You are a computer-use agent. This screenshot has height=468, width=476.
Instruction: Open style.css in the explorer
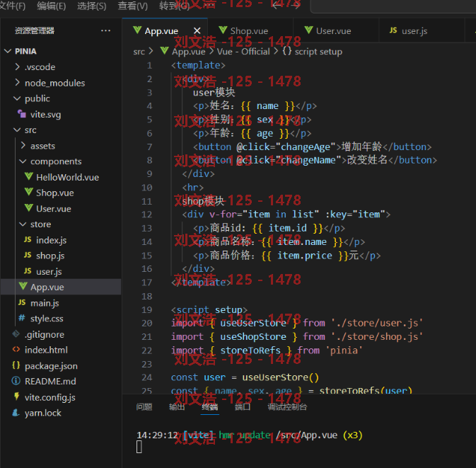(47, 319)
